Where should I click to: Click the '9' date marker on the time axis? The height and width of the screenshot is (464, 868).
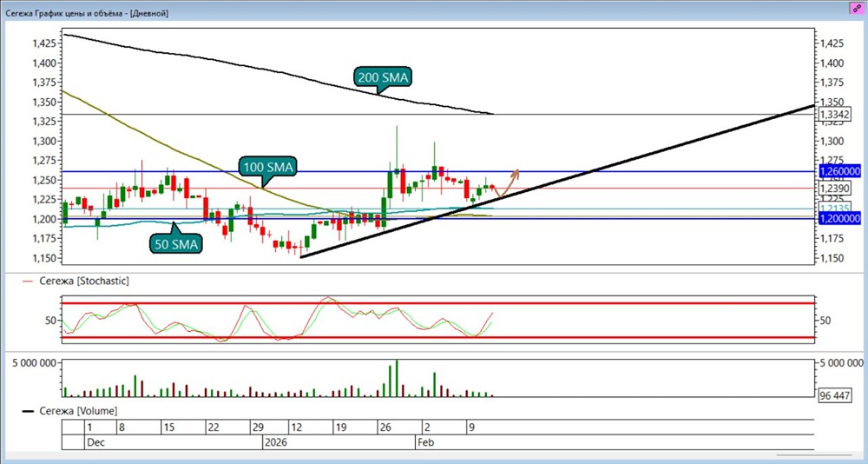coord(472,428)
